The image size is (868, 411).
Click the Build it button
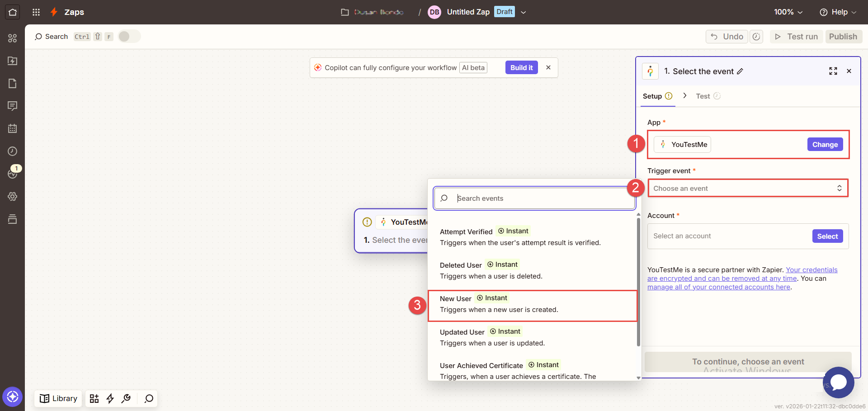tap(521, 67)
